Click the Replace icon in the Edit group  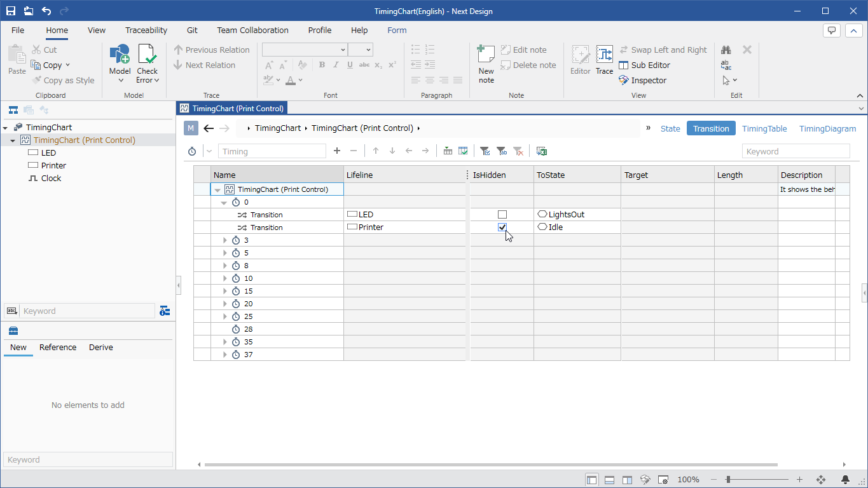click(726, 65)
